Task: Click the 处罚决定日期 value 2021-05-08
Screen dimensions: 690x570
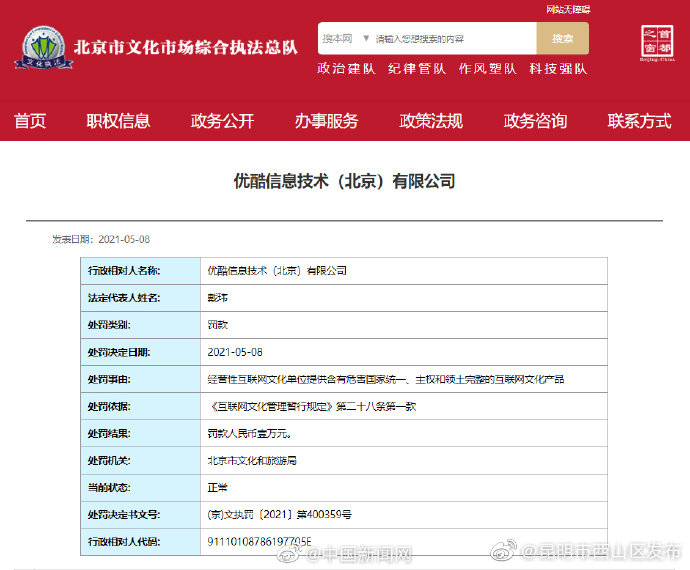Action: point(235,352)
